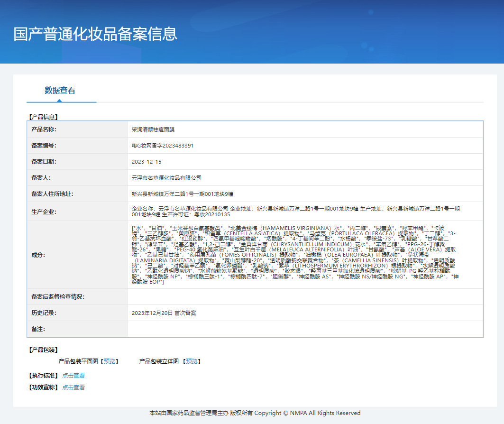
Task: Preview the 产品包装平面图 image link
Action: point(109,361)
